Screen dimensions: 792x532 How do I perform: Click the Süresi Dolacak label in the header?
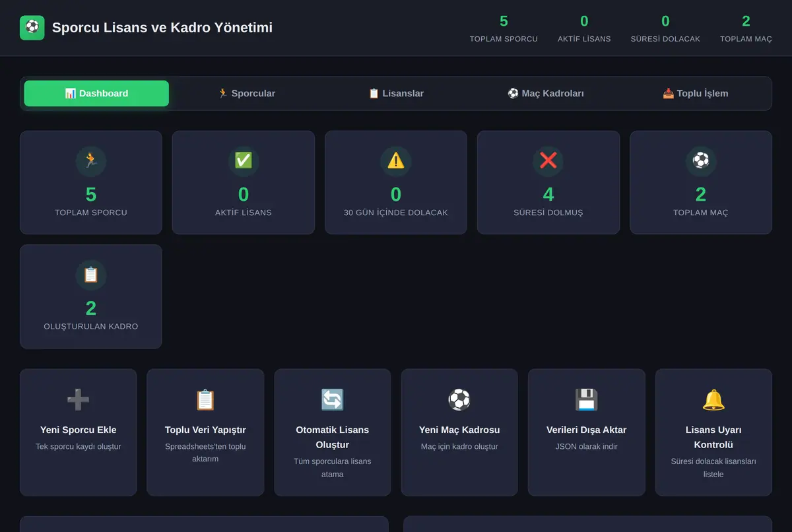coord(665,39)
